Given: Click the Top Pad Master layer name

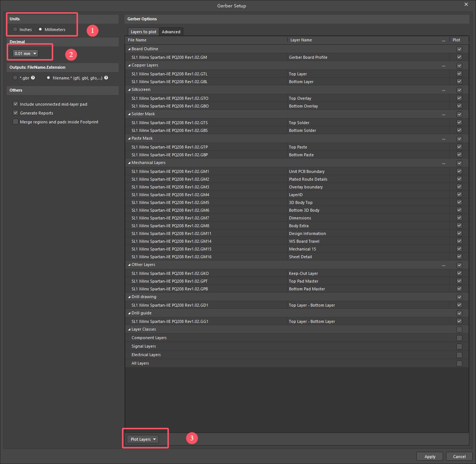Looking at the screenshot, I should coord(303,281).
